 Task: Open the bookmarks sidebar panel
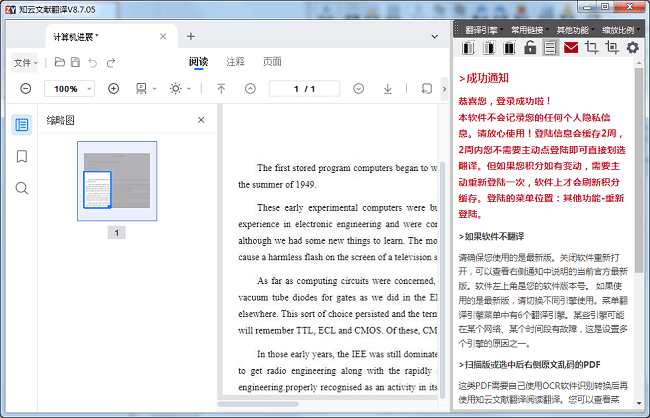coord(22,156)
